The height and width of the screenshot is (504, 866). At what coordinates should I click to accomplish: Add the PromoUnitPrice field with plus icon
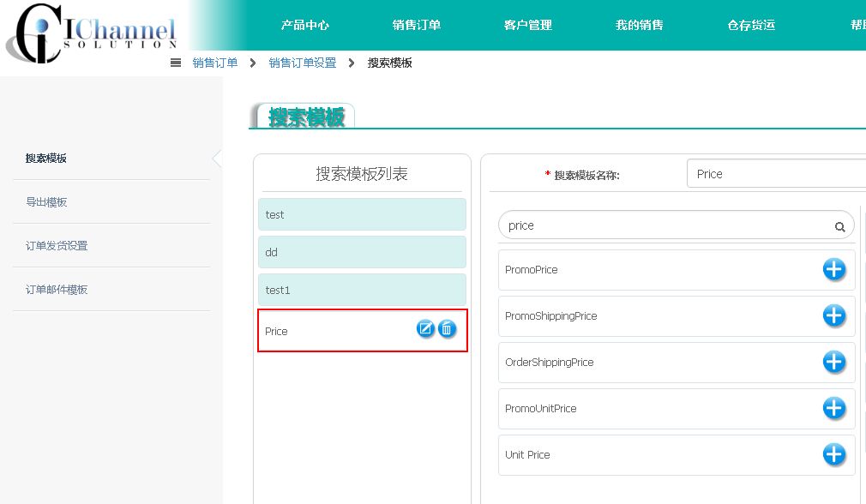coord(834,409)
